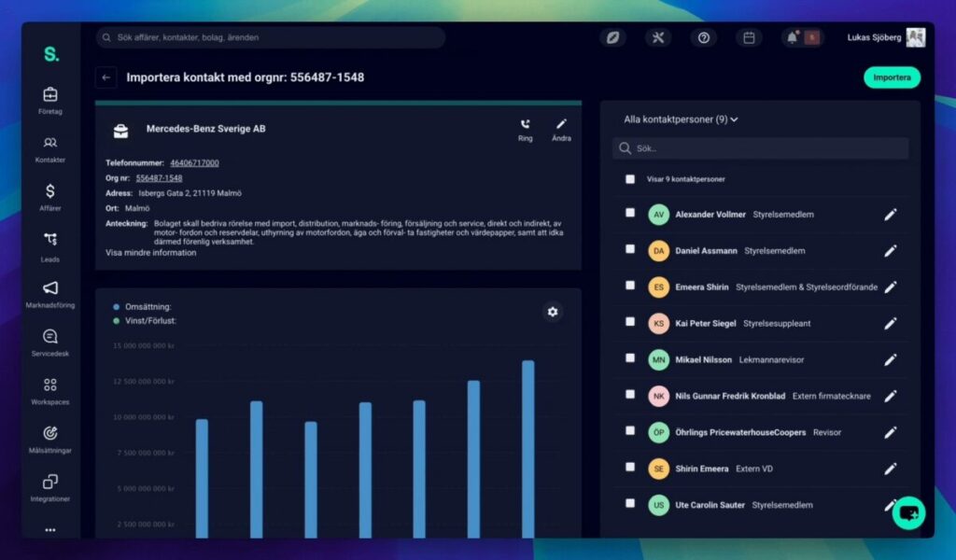Expand Alla kontaktpersoner dropdown
The image size is (956, 560).
681,119
